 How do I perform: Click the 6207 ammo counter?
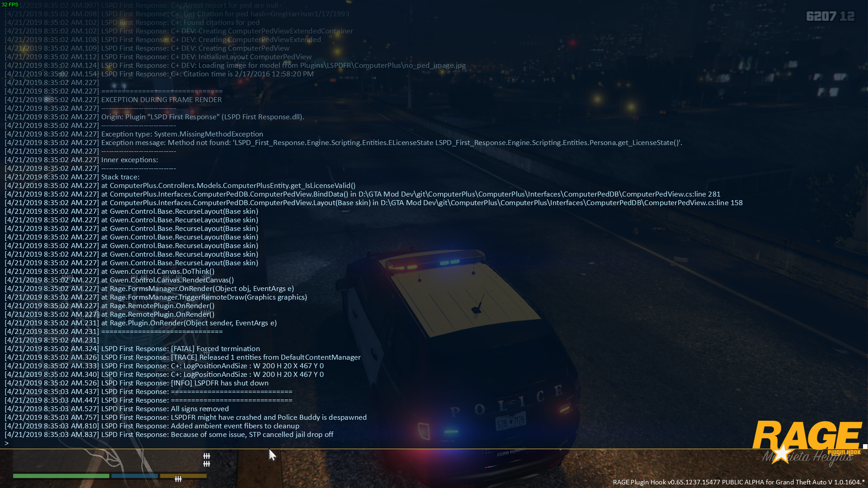tap(821, 17)
